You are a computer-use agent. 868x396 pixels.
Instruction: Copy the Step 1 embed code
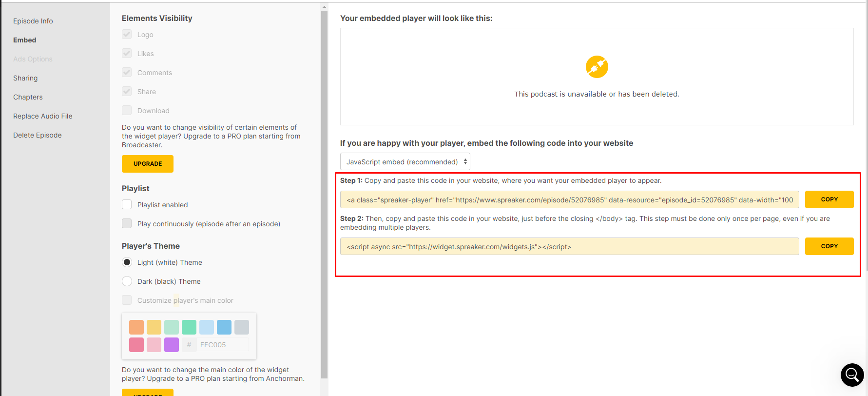click(829, 199)
